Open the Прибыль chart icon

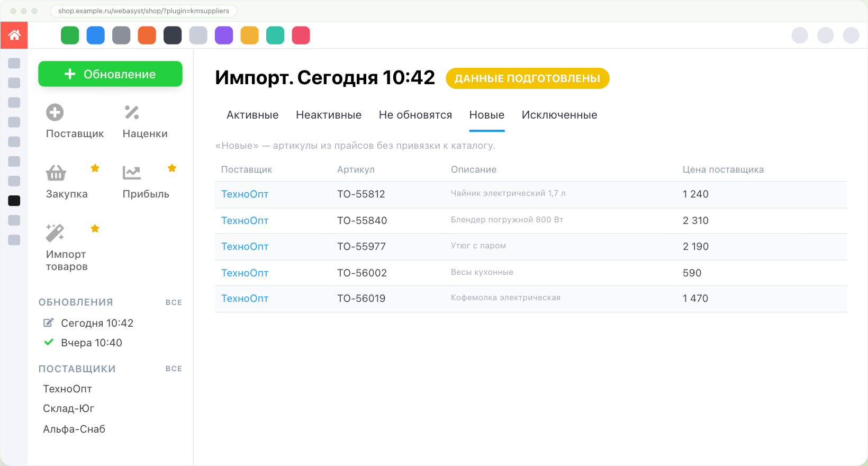coord(132,173)
